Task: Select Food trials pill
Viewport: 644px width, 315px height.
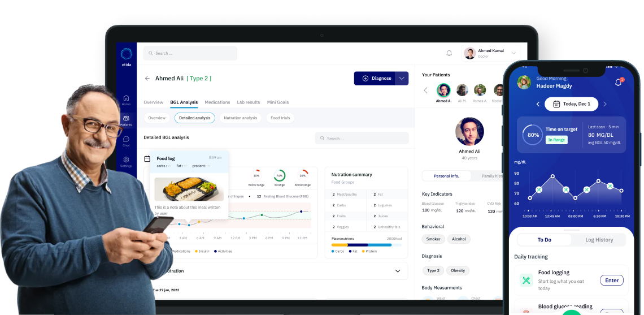Action: pos(280,118)
